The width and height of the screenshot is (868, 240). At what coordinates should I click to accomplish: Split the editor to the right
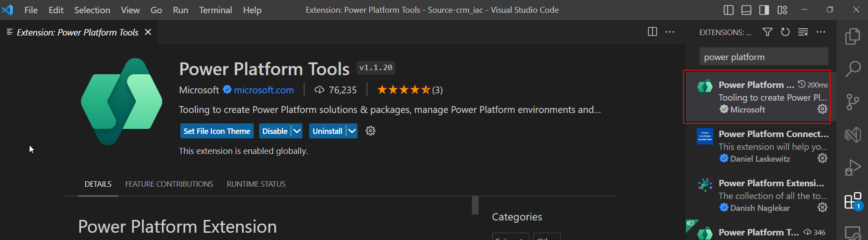click(x=653, y=32)
